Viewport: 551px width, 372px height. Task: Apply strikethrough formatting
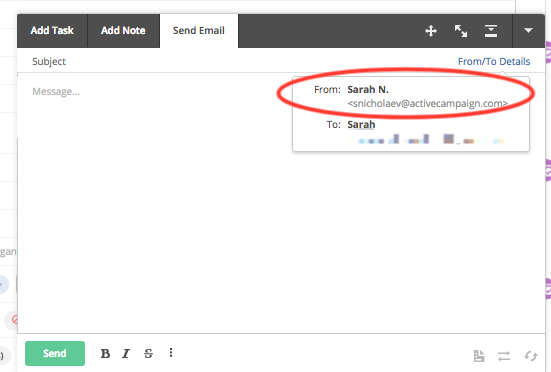click(148, 354)
